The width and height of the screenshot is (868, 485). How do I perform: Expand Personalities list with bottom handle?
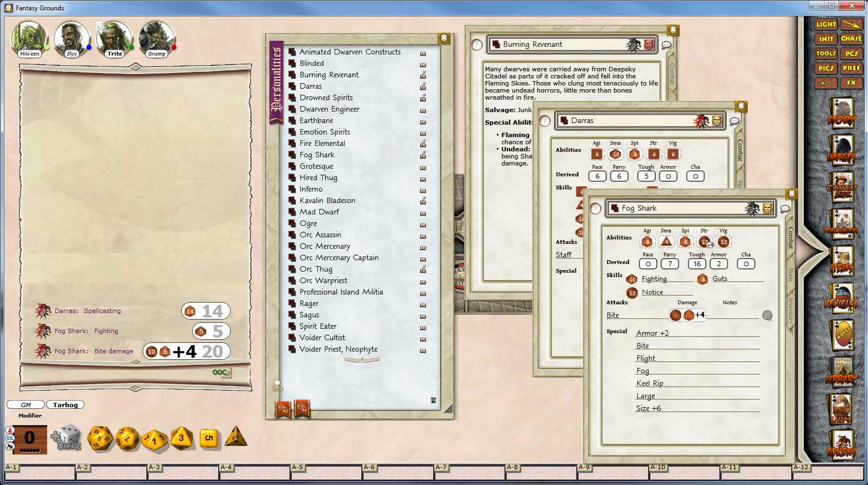click(361, 360)
